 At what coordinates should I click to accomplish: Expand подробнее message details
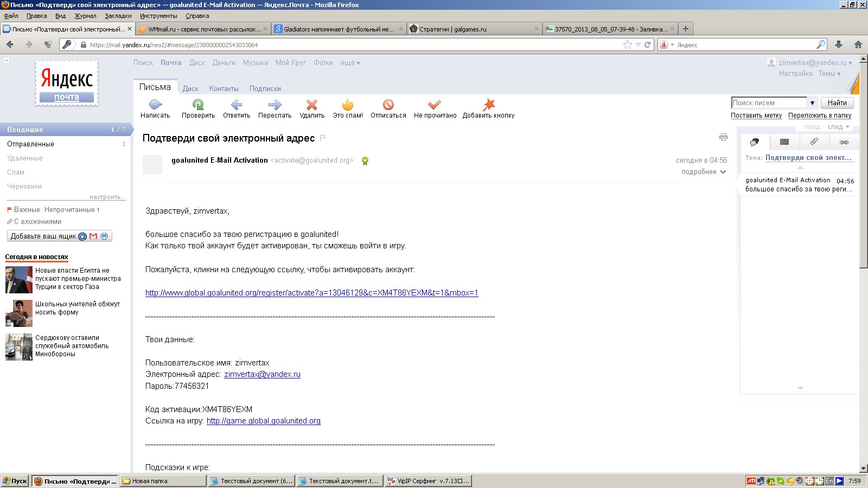(x=704, y=172)
